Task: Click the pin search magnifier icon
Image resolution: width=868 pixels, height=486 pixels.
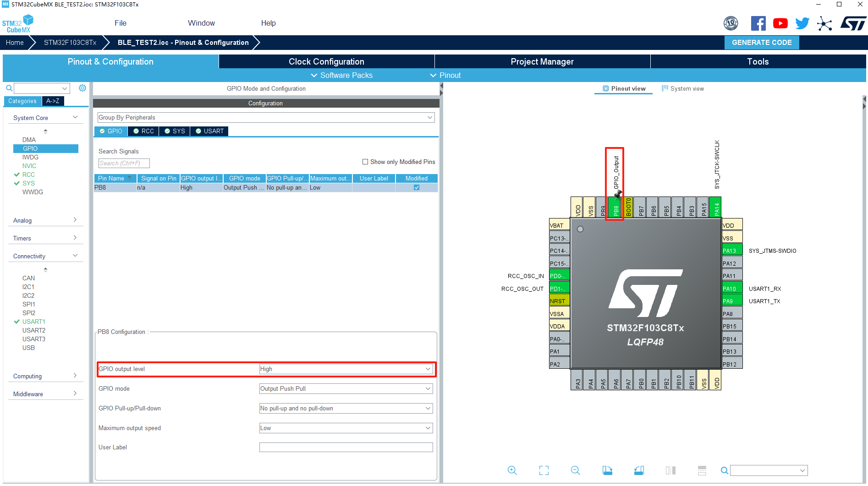Action: [x=724, y=470]
